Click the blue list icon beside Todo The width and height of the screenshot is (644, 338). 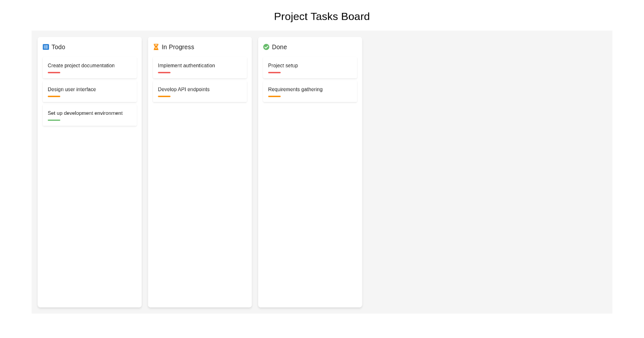[46, 47]
